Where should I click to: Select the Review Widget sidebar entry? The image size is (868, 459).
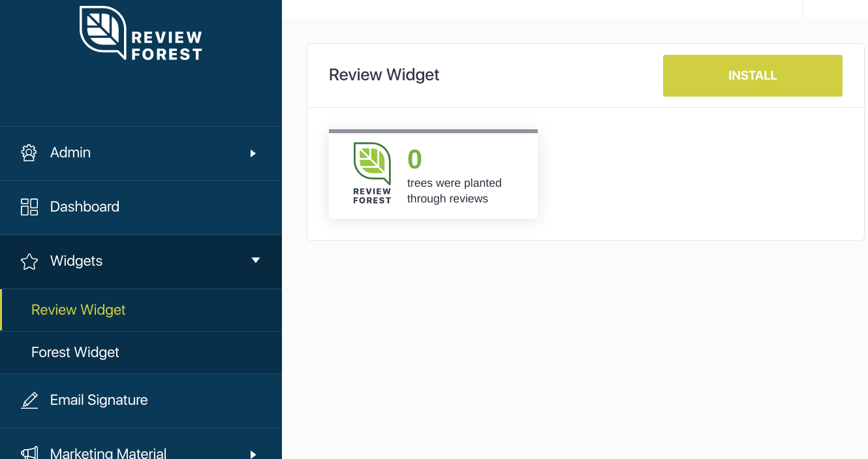(x=78, y=309)
